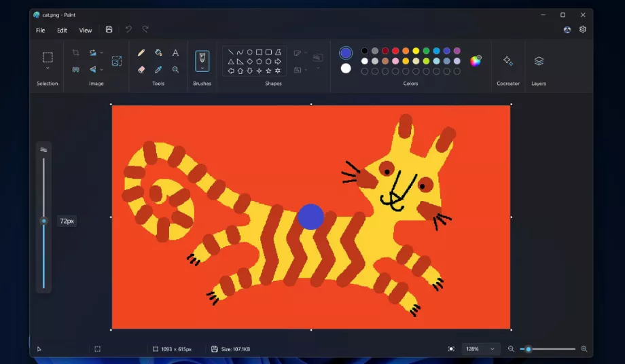This screenshot has height=364, width=625.
Task: Select the Triangle shape
Action: [231, 62]
